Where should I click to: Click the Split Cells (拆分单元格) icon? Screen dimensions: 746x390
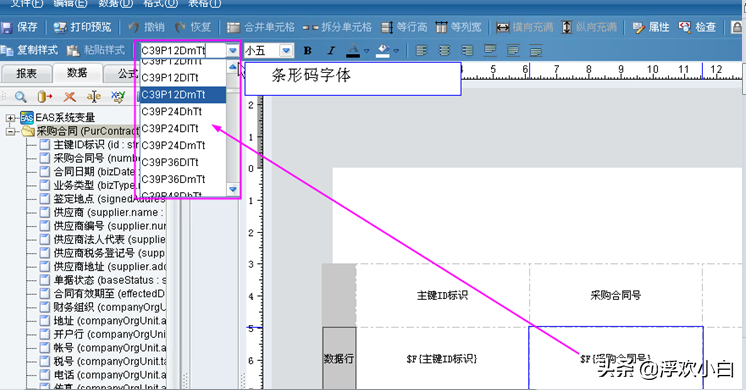[x=311, y=28]
